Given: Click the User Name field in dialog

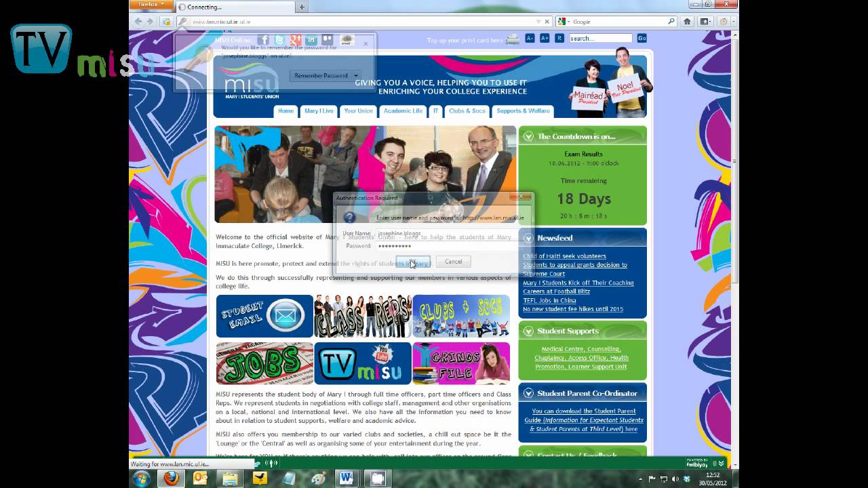Looking at the screenshot, I should (x=450, y=233).
